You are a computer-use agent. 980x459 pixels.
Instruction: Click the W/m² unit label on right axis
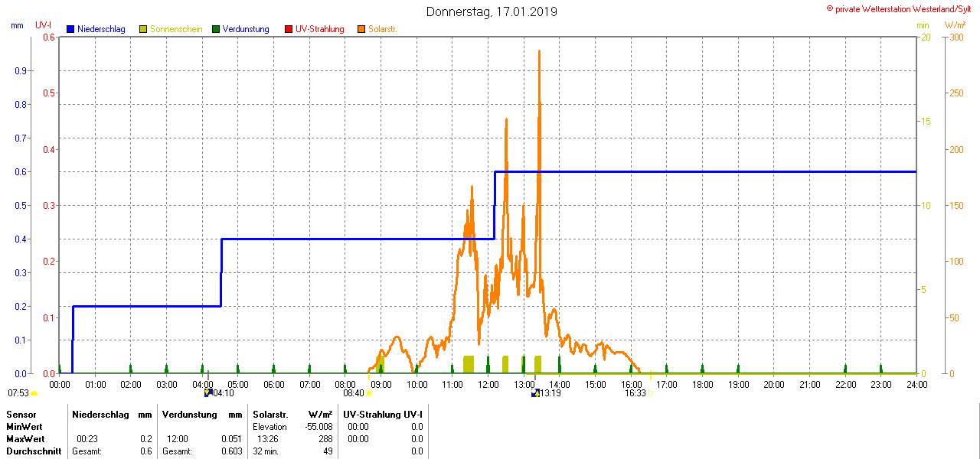click(x=956, y=25)
